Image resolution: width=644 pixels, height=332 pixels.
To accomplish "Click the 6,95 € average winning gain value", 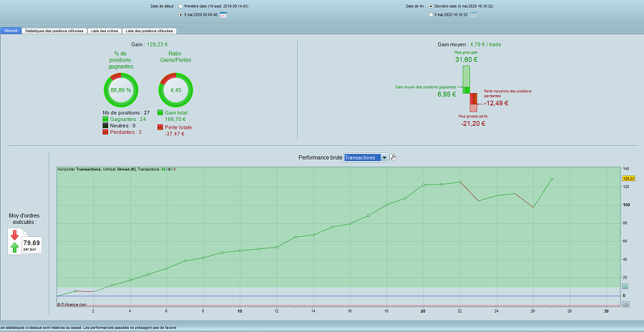I will [447, 94].
